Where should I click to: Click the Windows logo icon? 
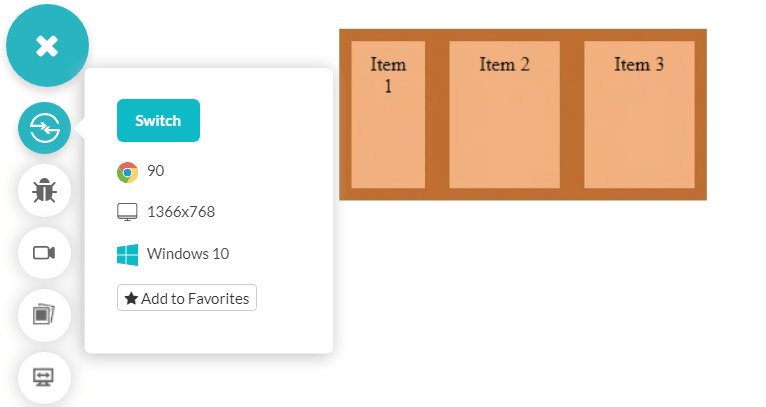(127, 254)
